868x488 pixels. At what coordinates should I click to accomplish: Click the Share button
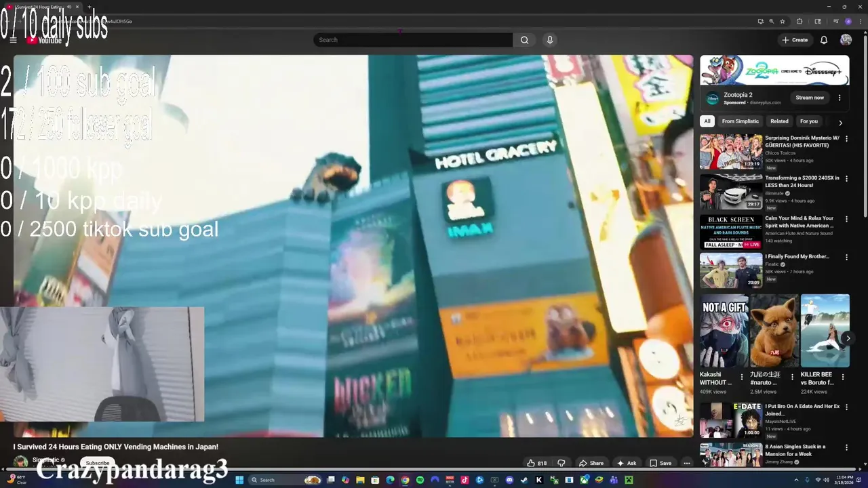[x=591, y=463]
